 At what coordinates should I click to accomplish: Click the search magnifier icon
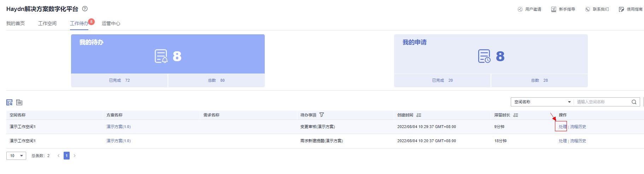click(634, 102)
